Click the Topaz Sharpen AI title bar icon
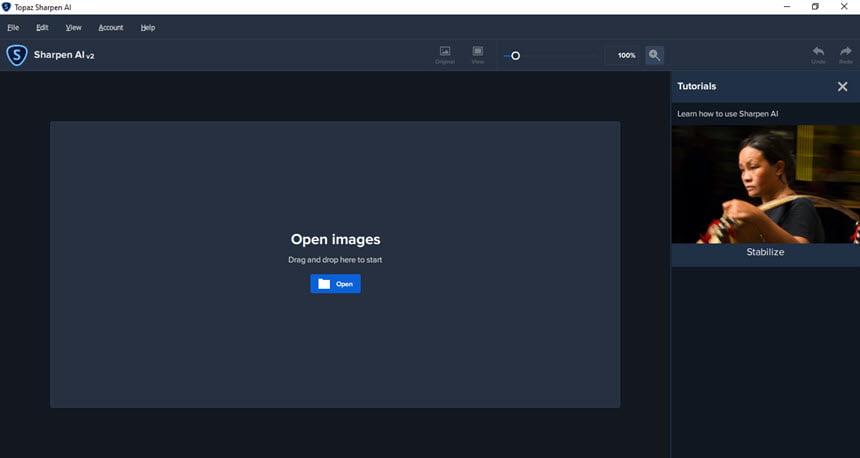Image resolution: width=860 pixels, height=458 pixels. coord(7,7)
